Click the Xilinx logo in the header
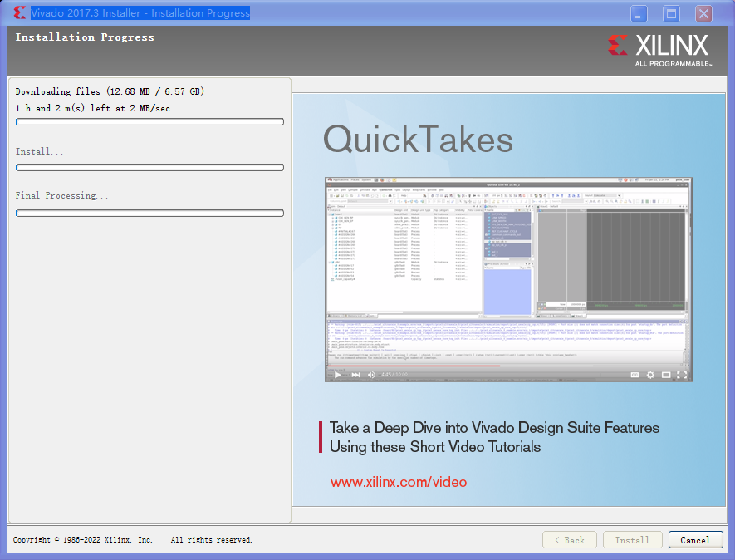This screenshot has height=560, width=735. (659, 50)
